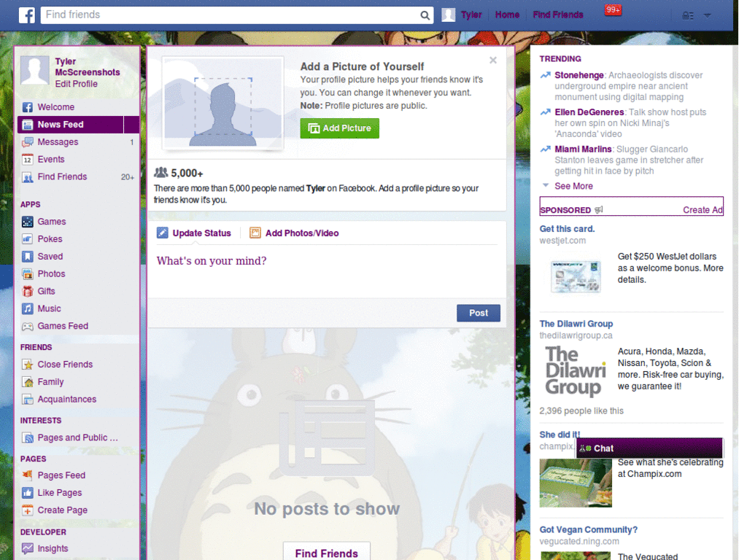This screenshot has width=747, height=560.
Task: Click the Add Photos/Video picture icon
Action: (x=255, y=233)
